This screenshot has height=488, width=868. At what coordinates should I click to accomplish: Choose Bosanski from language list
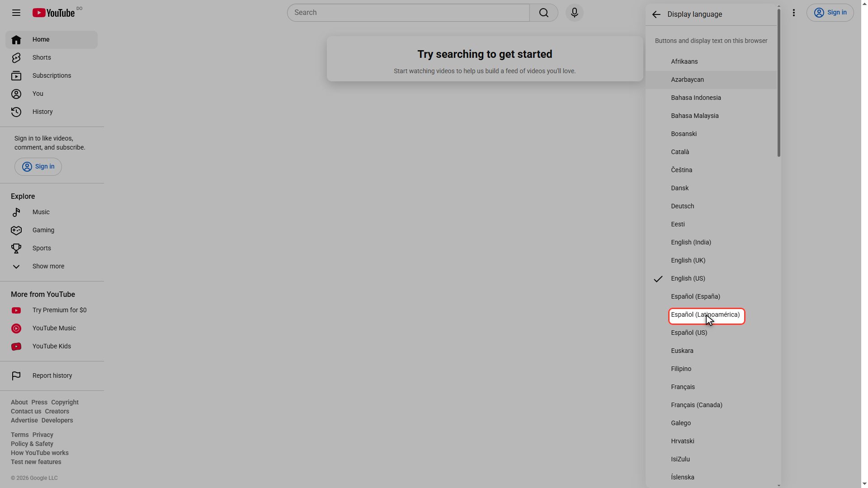(x=711, y=134)
